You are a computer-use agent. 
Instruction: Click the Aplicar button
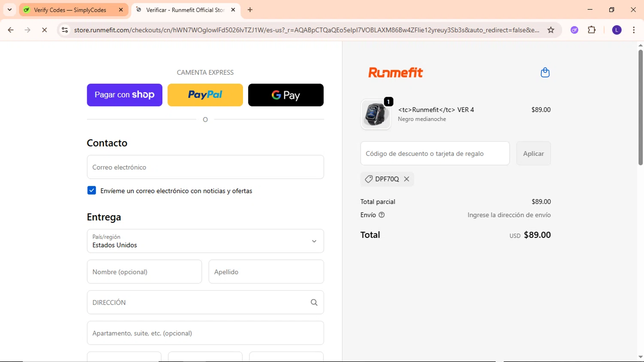point(533,153)
